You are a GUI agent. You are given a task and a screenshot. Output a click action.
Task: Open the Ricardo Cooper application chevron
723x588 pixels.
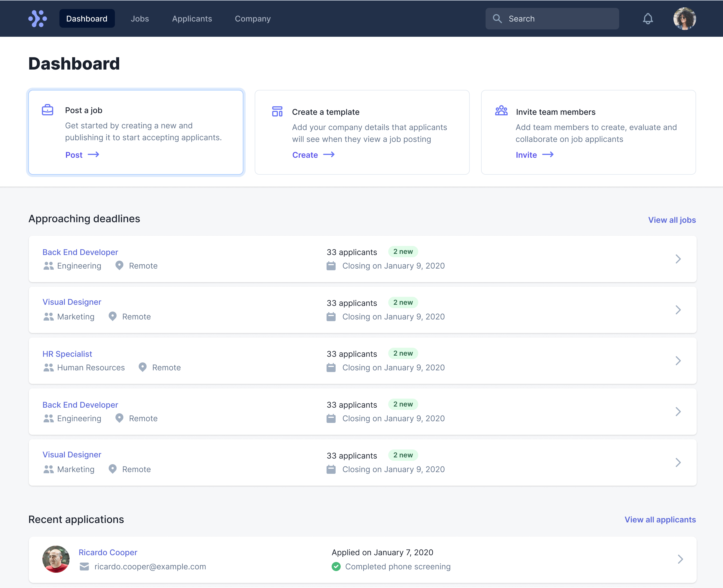tap(680, 559)
